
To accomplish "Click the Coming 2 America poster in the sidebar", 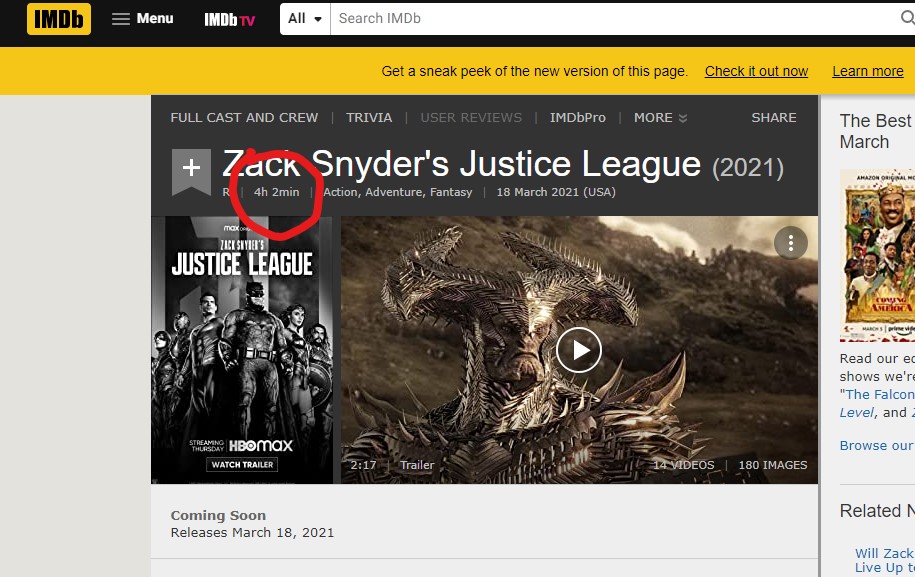I will [877, 256].
